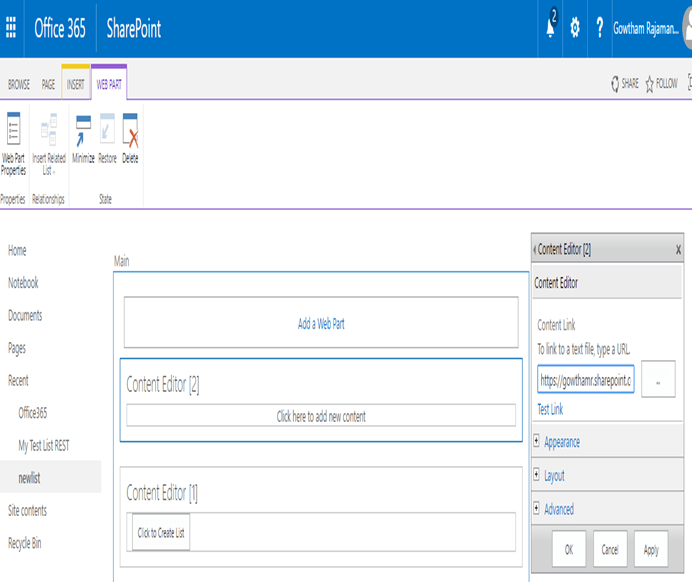Click OK in the tool pane
Viewport: 692px width, 582px height.
pyautogui.click(x=569, y=549)
